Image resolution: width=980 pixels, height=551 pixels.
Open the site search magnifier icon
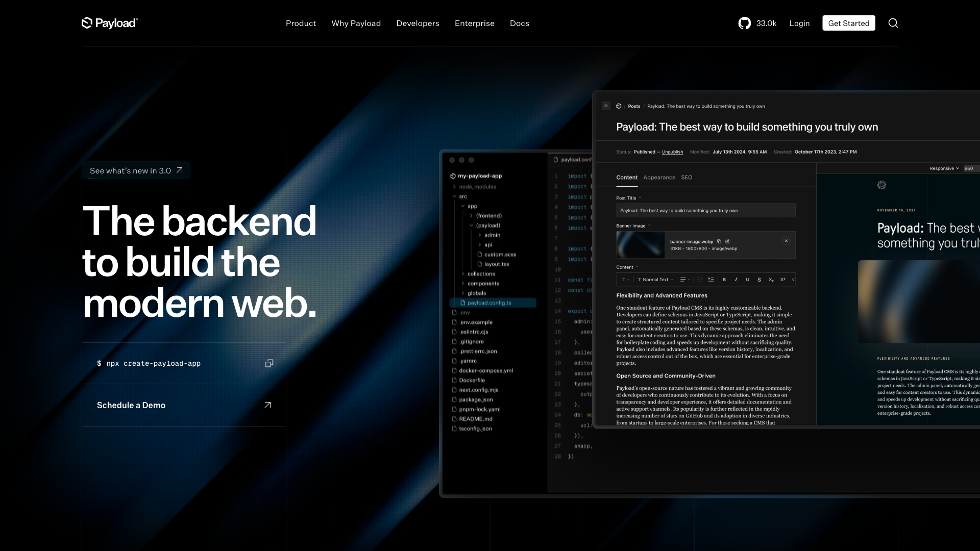893,23
